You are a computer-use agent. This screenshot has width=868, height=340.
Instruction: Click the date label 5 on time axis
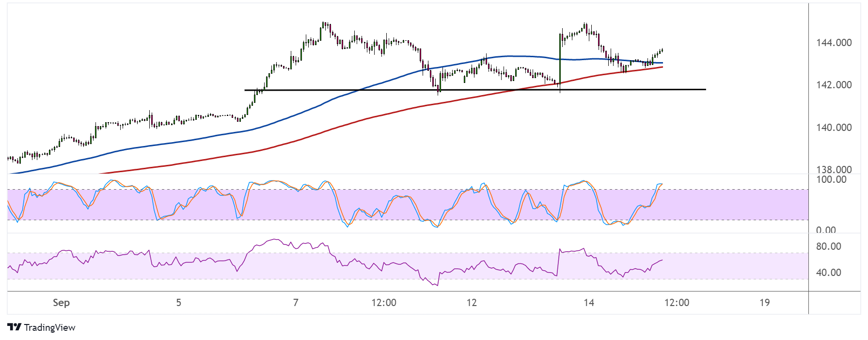178,303
